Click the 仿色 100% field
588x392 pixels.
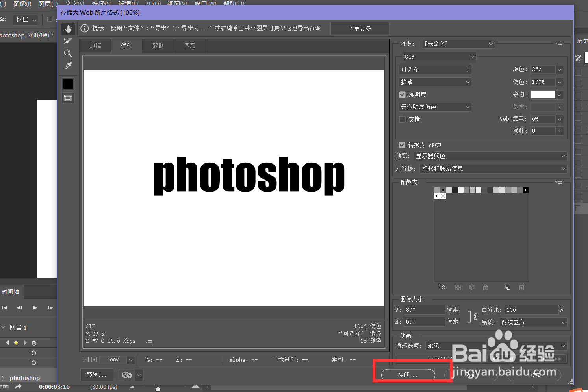pos(543,82)
